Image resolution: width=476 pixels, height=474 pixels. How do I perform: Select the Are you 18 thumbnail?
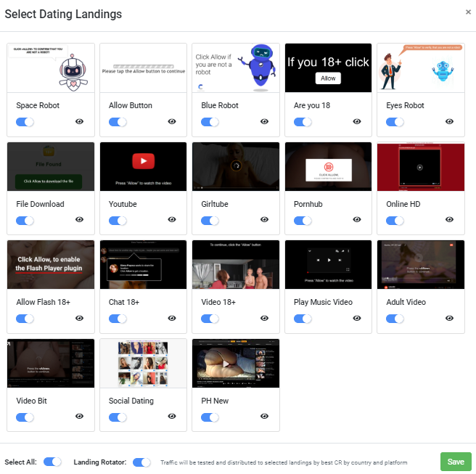(x=328, y=68)
